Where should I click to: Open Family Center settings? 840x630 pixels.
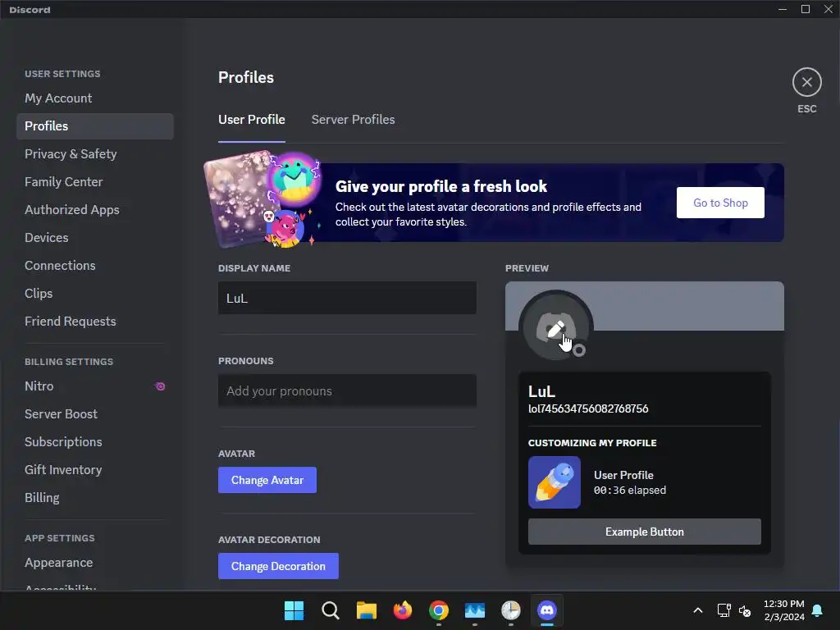coord(95,181)
